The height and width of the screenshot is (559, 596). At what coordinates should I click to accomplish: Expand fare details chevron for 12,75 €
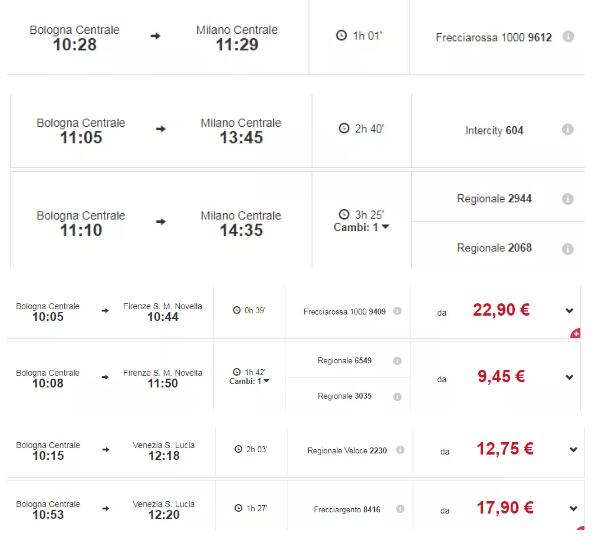pos(573,450)
